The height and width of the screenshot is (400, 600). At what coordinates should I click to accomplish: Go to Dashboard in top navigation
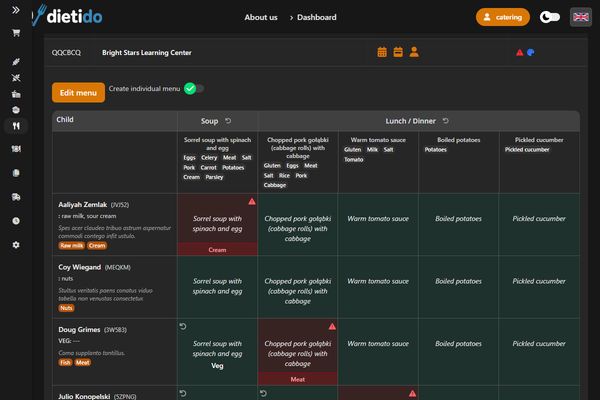[x=317, y=17]
